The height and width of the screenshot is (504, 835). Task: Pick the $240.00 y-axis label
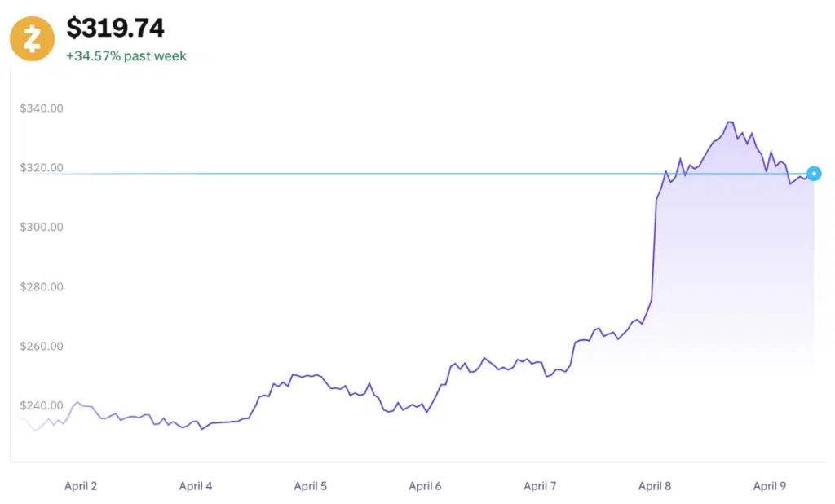42,406
